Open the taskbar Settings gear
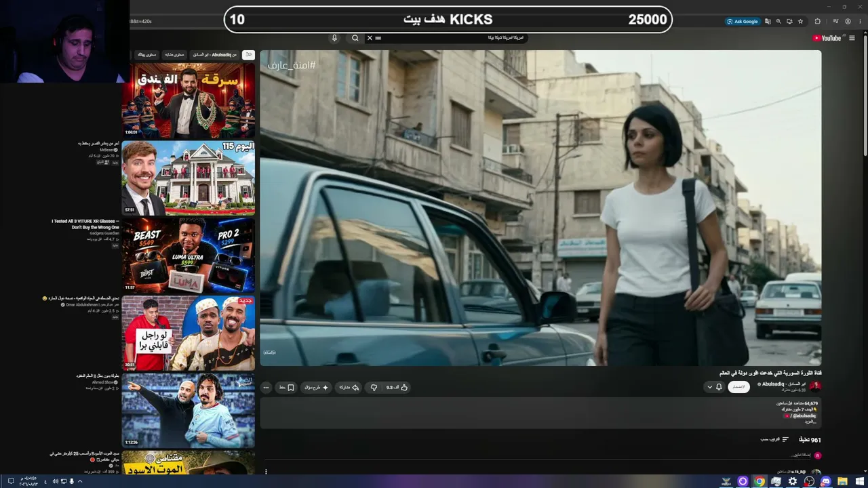This screenshot has height=488, width=868. tap(793, 481)
